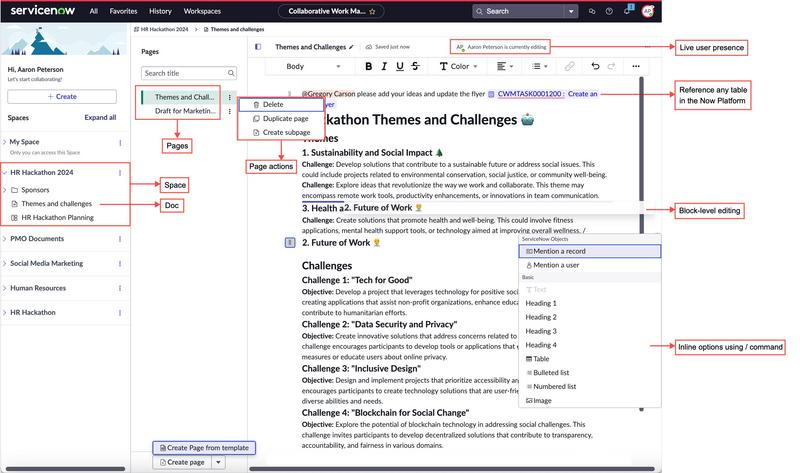800x473 pixels.
Task: Open the user avatar in header
Action: 647,11
